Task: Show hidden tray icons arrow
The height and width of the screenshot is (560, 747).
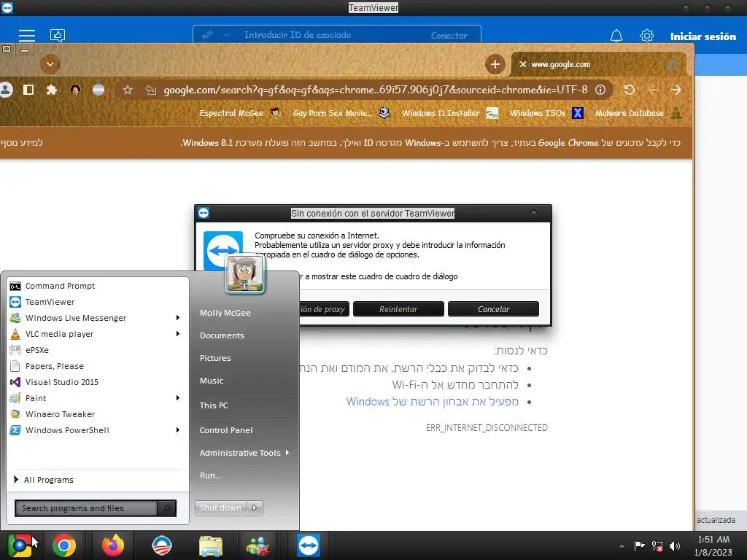Action: (622, 546)
